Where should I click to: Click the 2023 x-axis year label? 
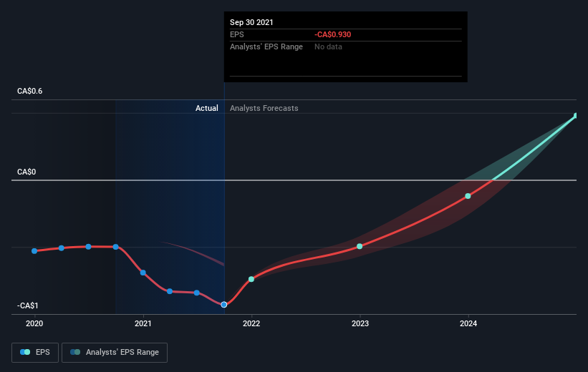point(360,323)
